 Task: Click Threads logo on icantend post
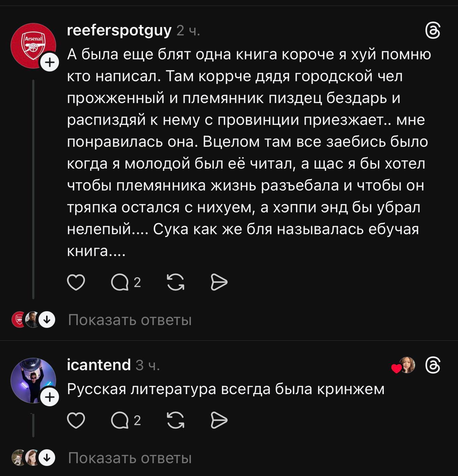point(433,365)
